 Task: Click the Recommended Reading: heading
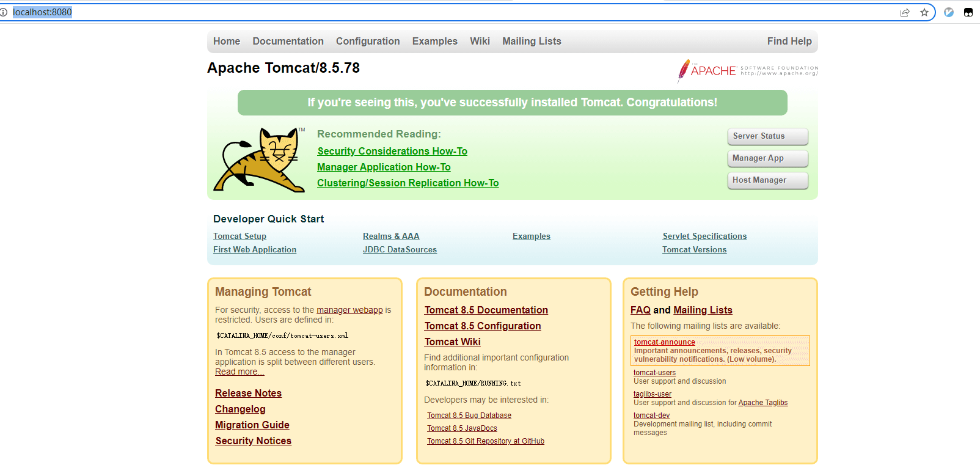pyautogui.click(x=379, y=134)
